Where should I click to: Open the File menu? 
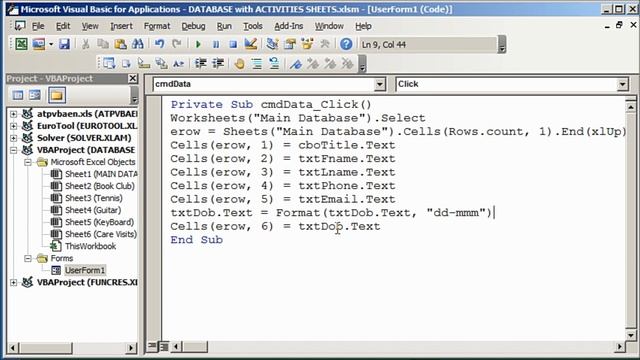pyautogui.click(x=38, y=26)
